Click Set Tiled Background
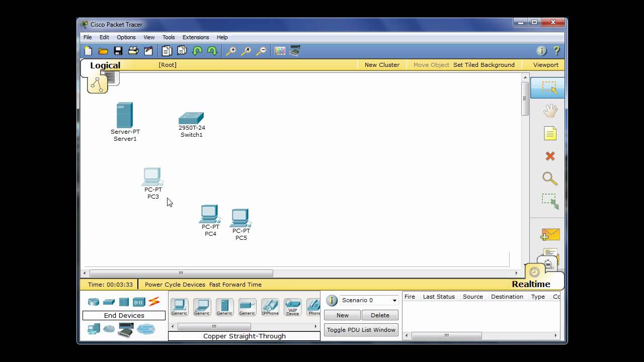 click(484, 65)
